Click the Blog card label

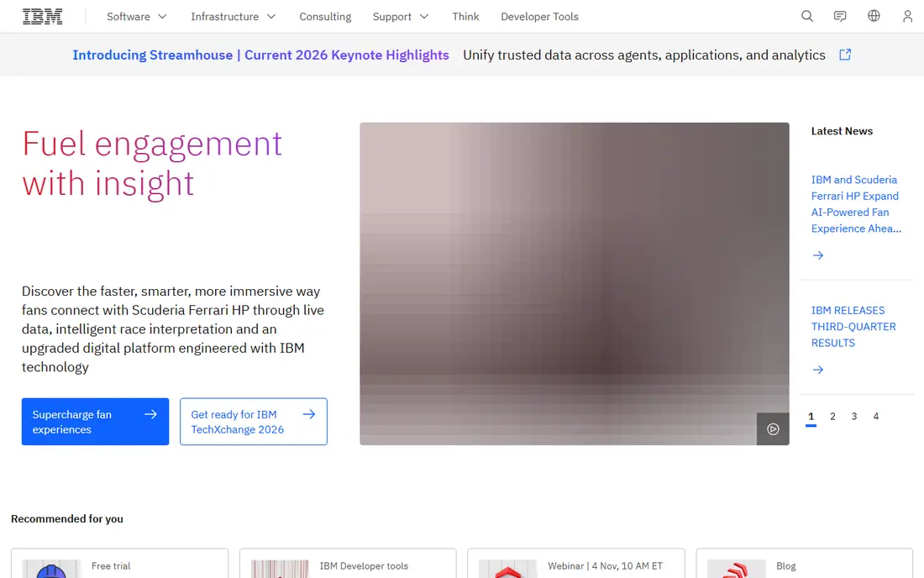pos(785,565)
